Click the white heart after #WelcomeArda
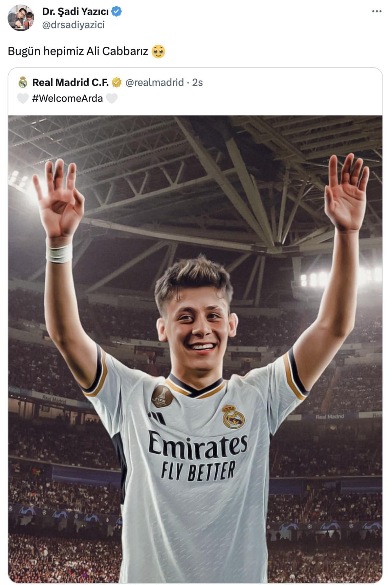392x585 pixels. 112,98
